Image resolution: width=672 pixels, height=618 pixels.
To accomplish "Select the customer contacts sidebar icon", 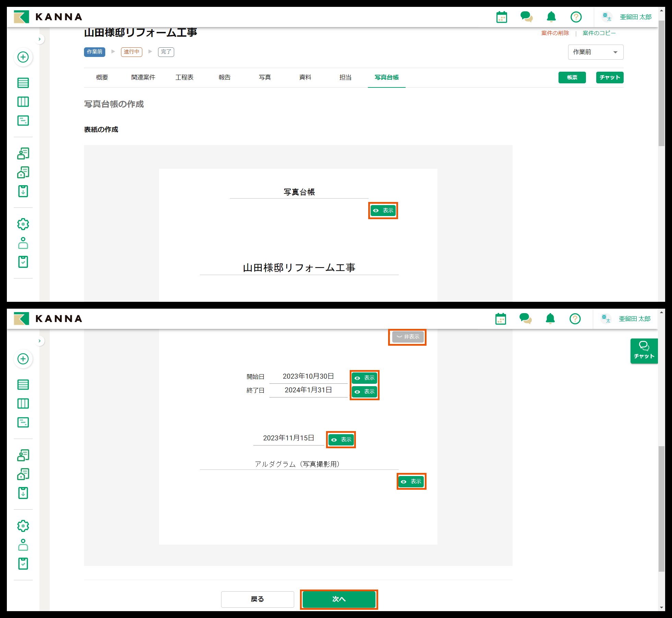I will [x=23, y=154].
